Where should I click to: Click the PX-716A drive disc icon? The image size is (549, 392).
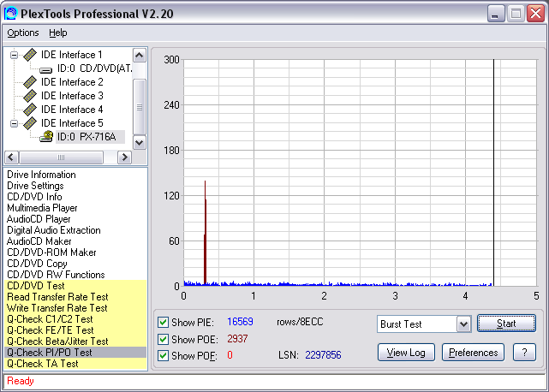point(46,136)
